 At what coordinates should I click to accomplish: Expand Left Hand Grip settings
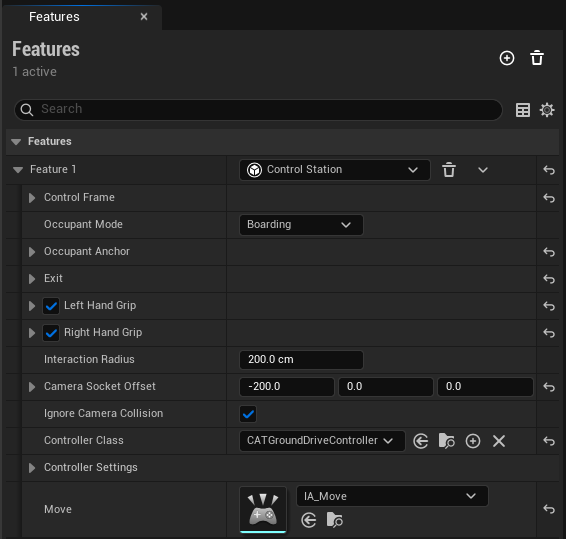point(32,306)
